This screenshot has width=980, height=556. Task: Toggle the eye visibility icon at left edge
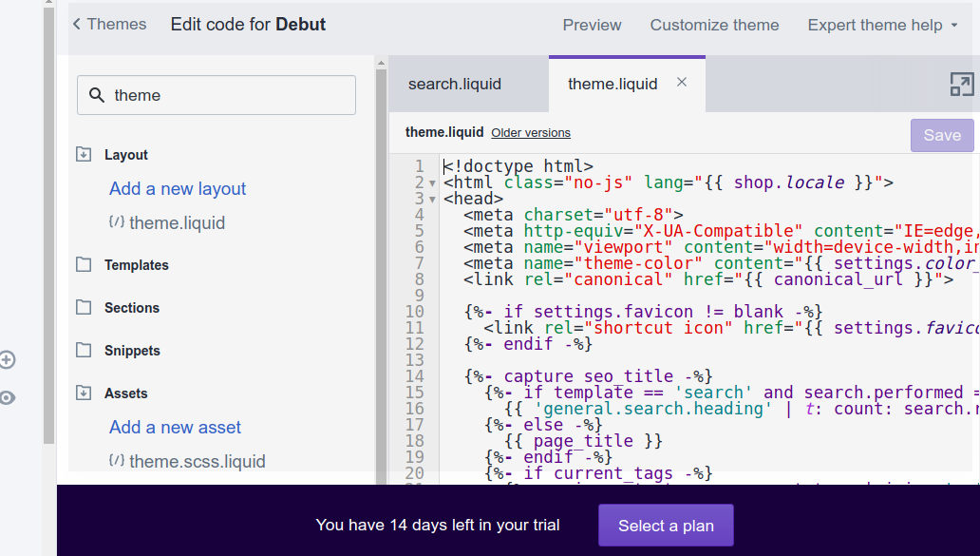click(8, 397)
